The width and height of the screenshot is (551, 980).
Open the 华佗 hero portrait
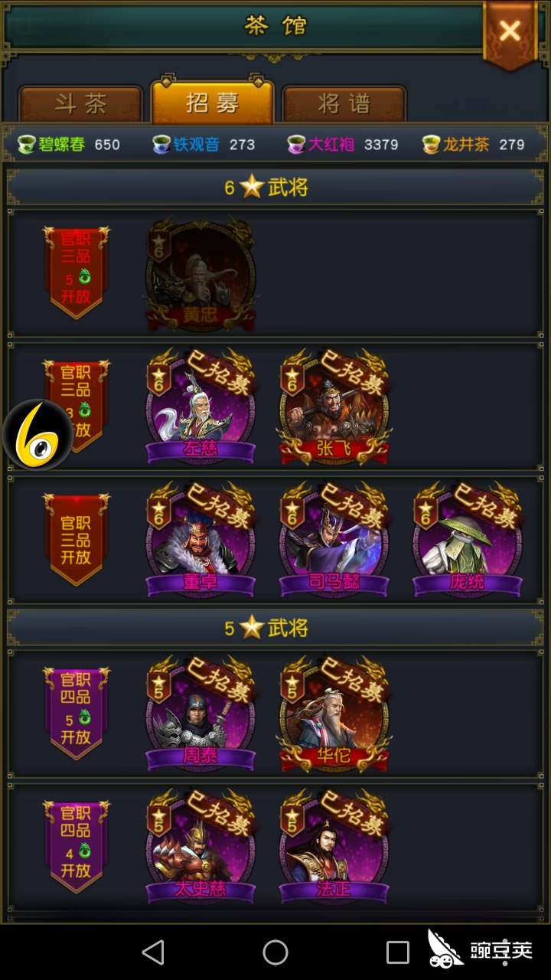tap(334, 714)
